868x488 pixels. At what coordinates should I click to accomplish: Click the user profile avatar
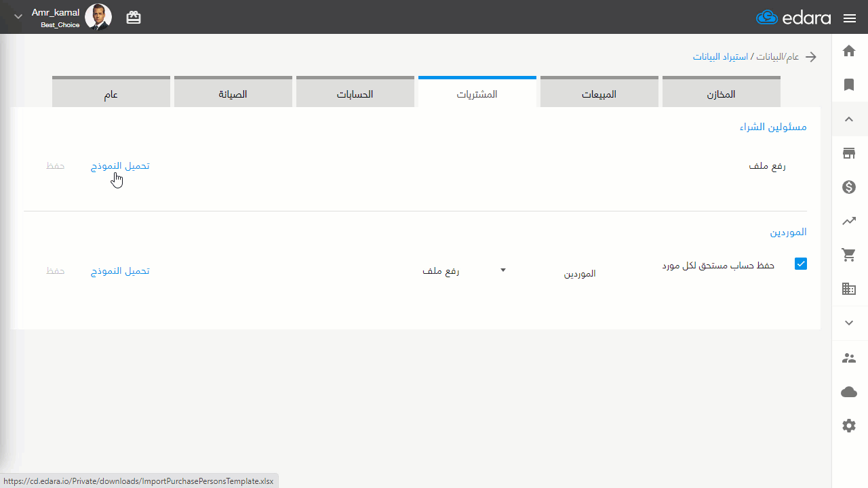click(98, 18)
